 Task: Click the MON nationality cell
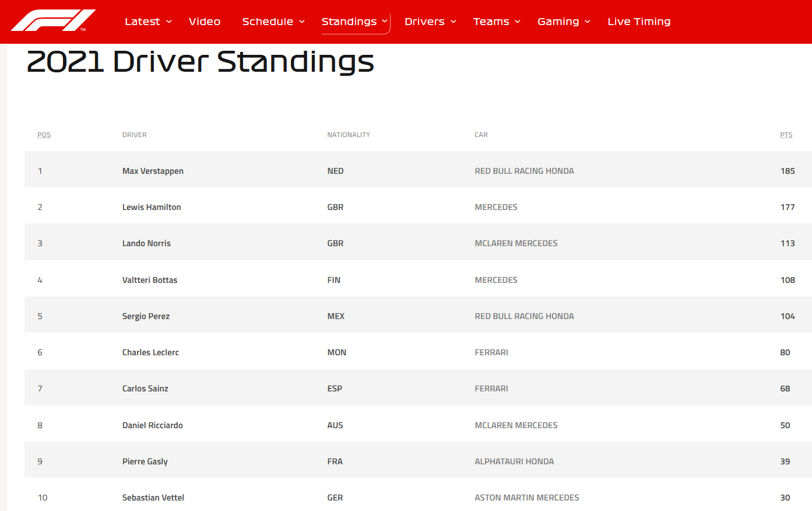pyautogui.click(x=337, y=352)
